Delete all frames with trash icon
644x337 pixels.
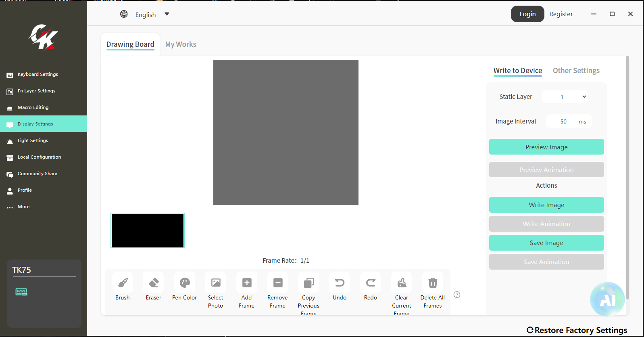click(433, 283)
